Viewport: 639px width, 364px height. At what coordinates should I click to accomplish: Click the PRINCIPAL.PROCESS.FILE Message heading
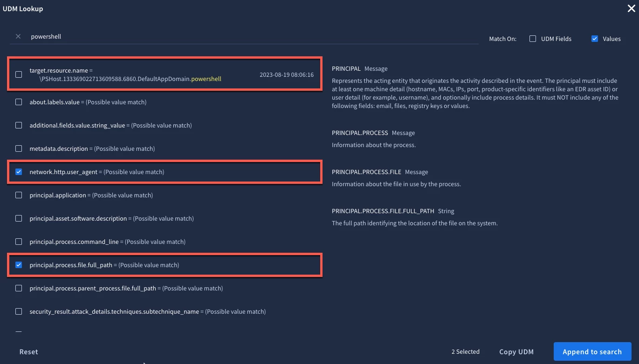(x=380, y=172)
